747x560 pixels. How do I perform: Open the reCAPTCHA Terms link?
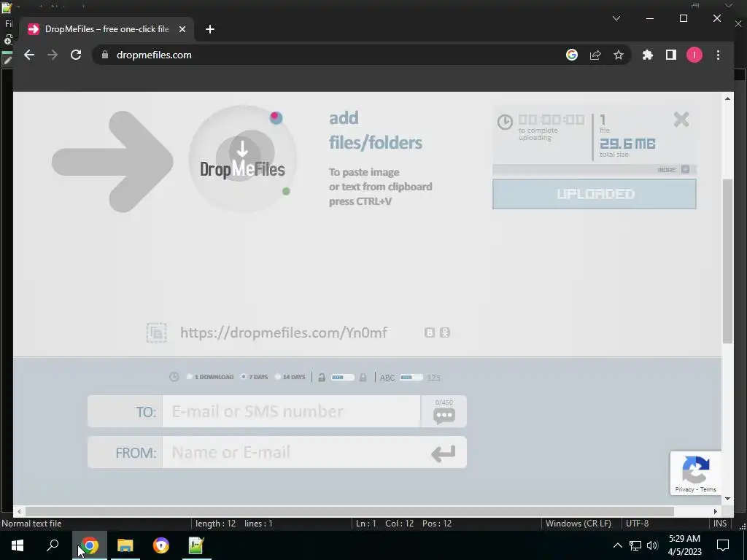tap(708, 489)
